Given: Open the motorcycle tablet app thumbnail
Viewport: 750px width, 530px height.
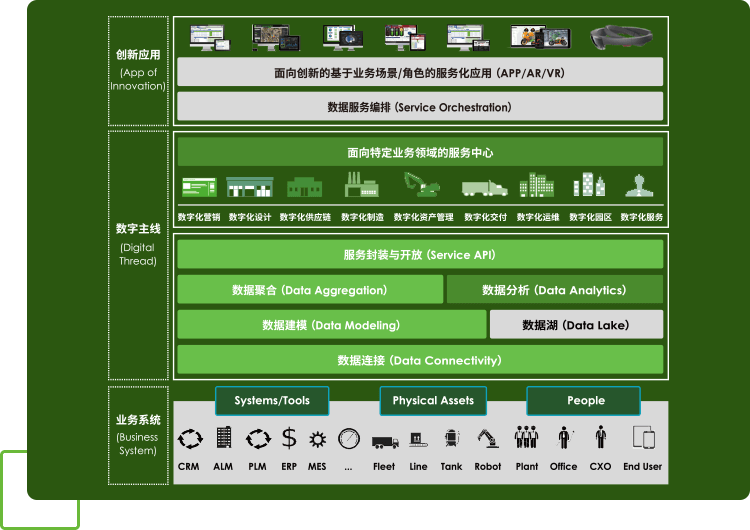Looking at the screenshot, I should [x=540, y=37].
